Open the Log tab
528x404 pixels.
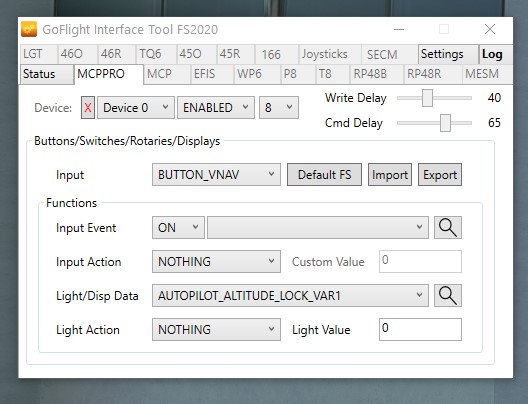[496, 54]
